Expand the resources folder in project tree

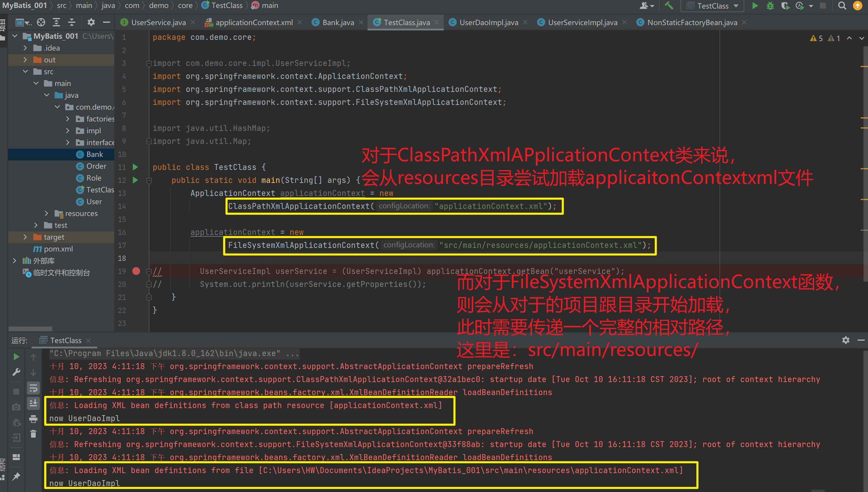pyautogui.click(x=47, y=213)
